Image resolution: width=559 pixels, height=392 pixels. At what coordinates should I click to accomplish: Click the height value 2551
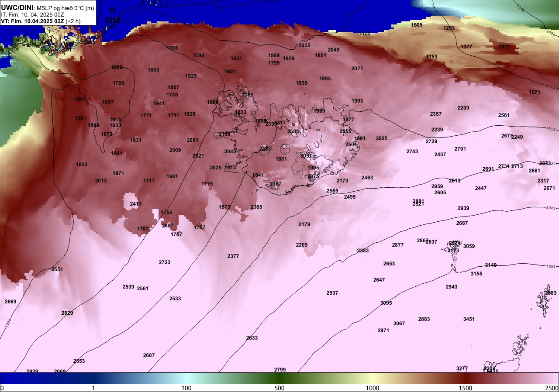point(57,269)
